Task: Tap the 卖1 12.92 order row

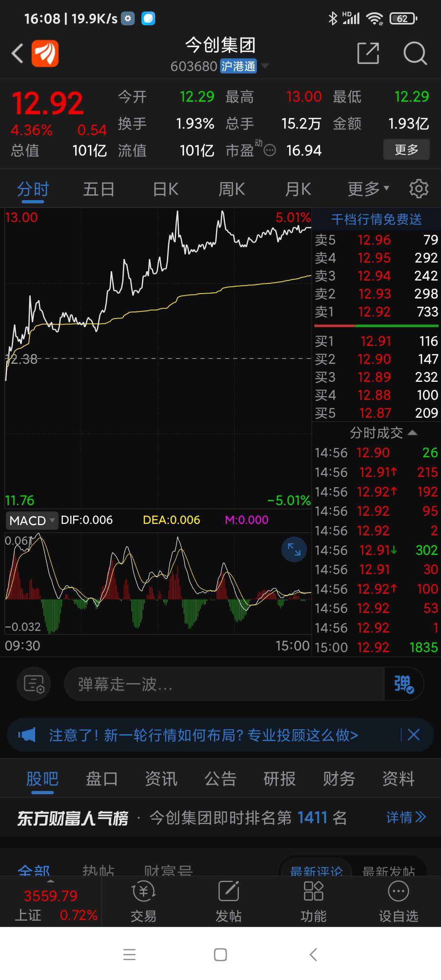Action: coord(376,312)
